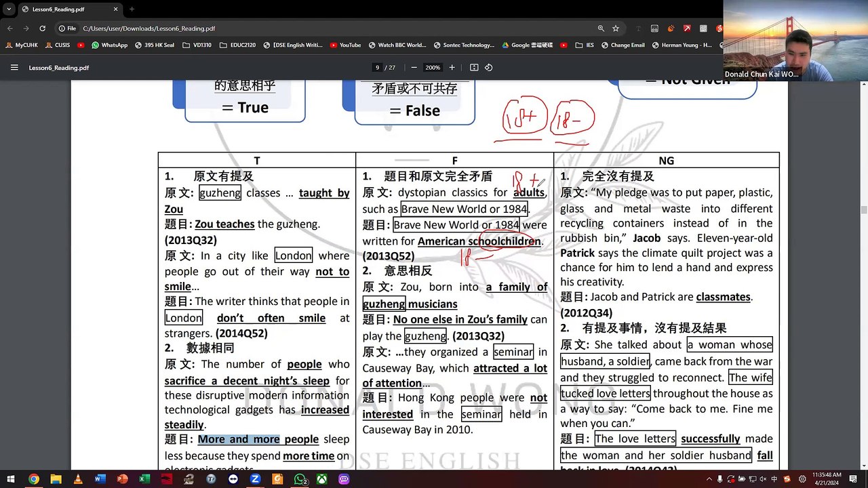
Task: Edit the PDF page number field
Action: (377, 68)
